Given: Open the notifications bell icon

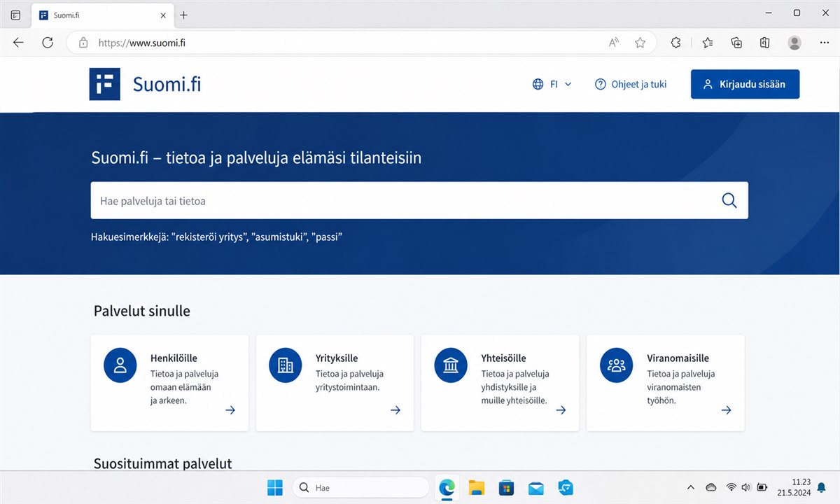Looking at the screenshot, I should (822, 487).
